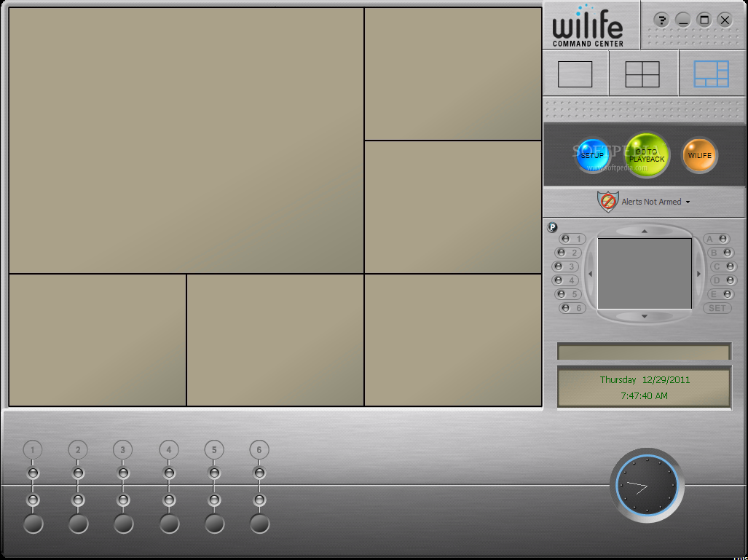
Task: Click the small P icon above presets
Action: coord(552,227)
